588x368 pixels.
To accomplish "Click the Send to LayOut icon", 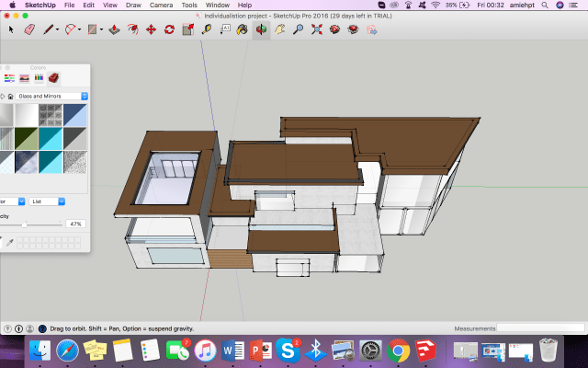I will [371, 29].
